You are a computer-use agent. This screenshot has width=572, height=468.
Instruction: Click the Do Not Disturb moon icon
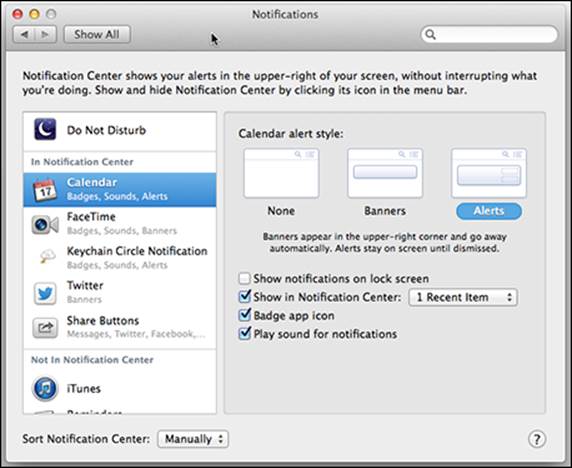(45, 129)
